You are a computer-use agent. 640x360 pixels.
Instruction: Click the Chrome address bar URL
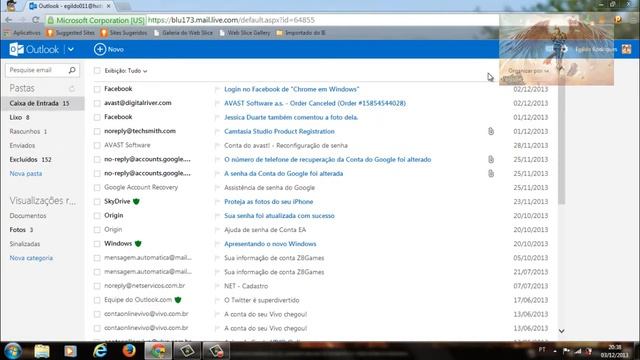click(x=231, y=20)
